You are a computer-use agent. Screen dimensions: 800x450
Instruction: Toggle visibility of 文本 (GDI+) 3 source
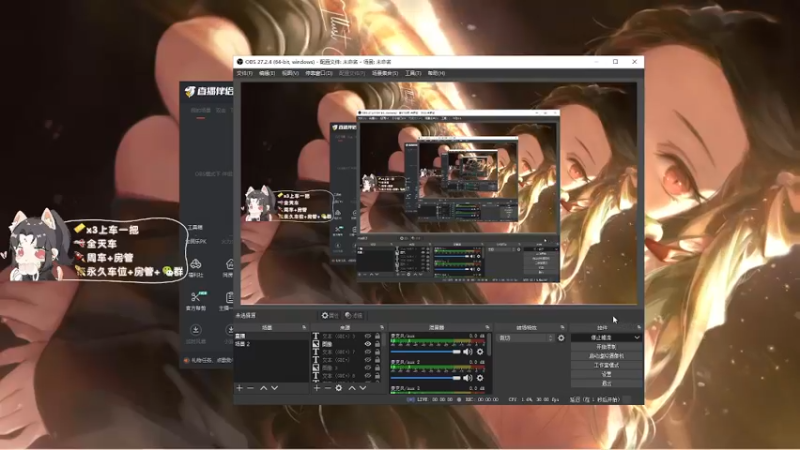coord(367,336)
